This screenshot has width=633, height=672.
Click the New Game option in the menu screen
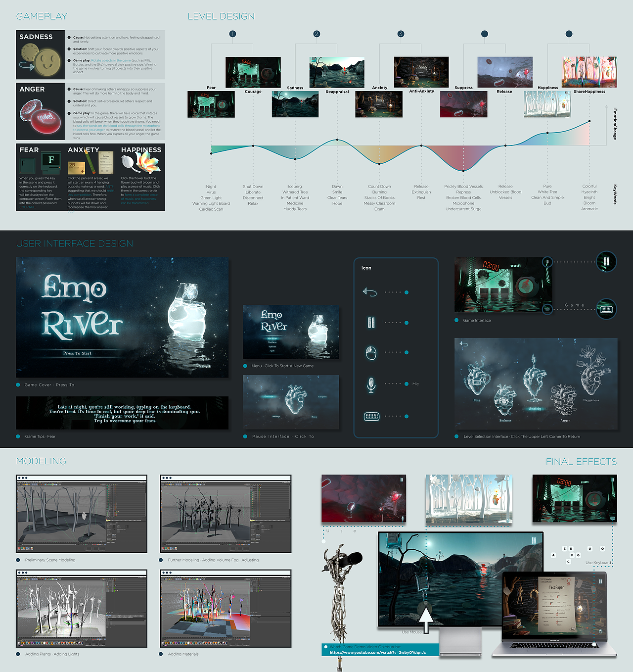272,338
